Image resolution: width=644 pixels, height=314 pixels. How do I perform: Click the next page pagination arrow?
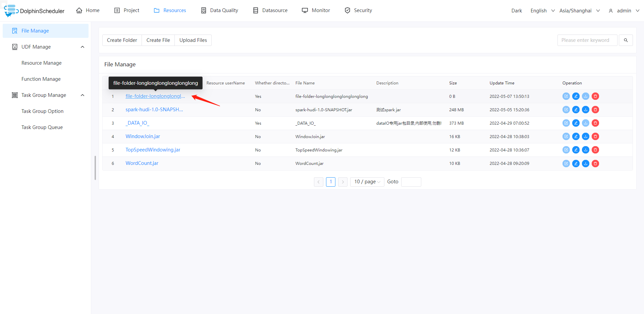click(x=342, y=182)
